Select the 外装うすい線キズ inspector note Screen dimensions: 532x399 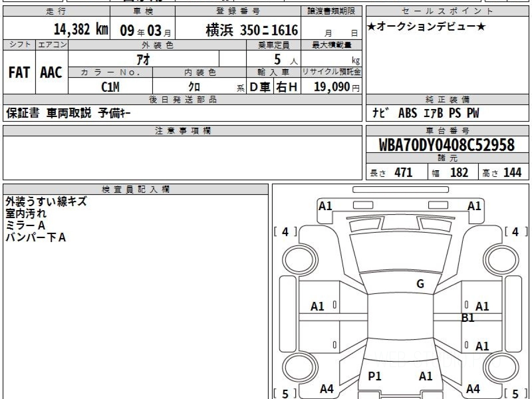pos(46,202)
